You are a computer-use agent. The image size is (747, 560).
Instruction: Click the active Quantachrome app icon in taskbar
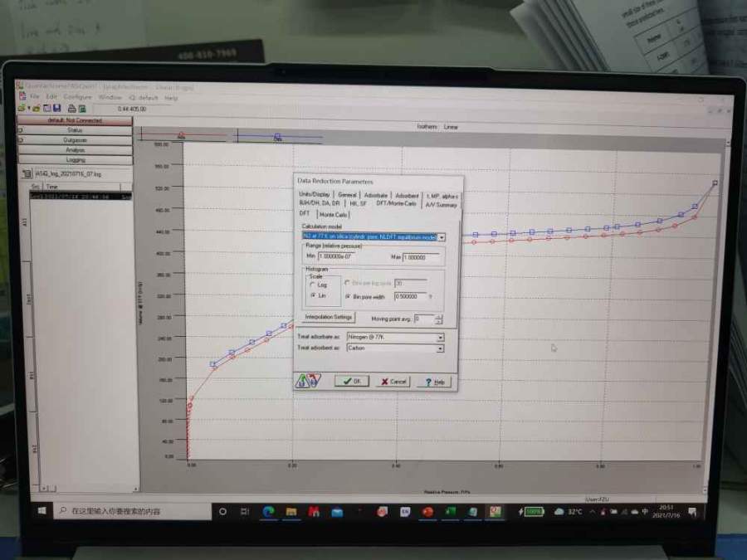[496, 512]
